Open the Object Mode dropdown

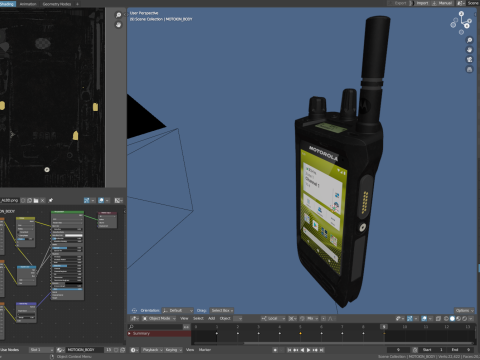pyautogui.click(x=159, y=318)
